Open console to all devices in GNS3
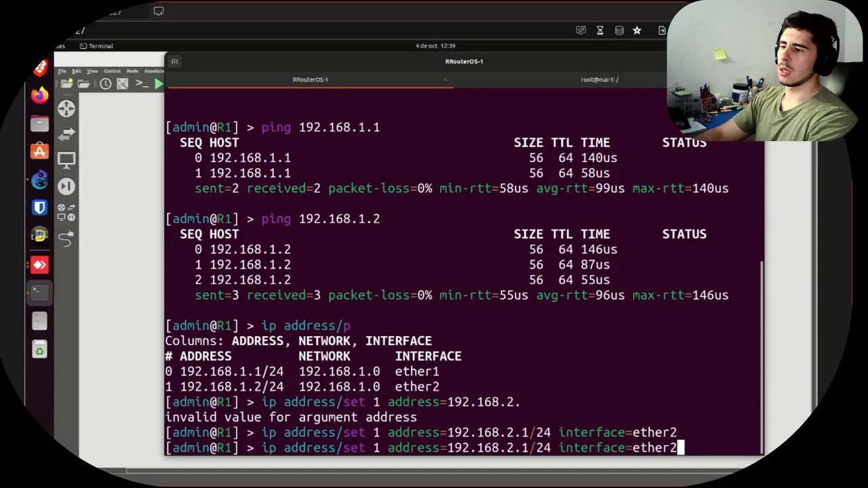Image resolution: width=868 pixels, height=488 pixels. tap(142, 83)
